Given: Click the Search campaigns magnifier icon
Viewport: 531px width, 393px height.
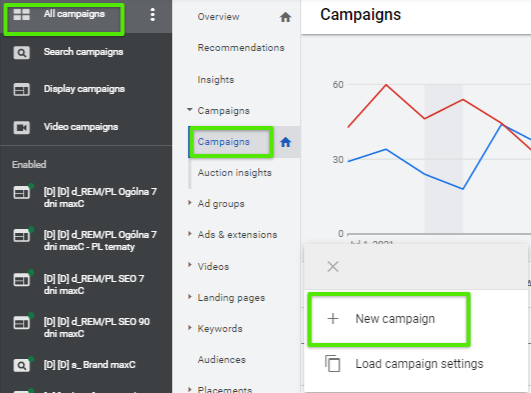Looking at the screenshot, I should 21,53.
